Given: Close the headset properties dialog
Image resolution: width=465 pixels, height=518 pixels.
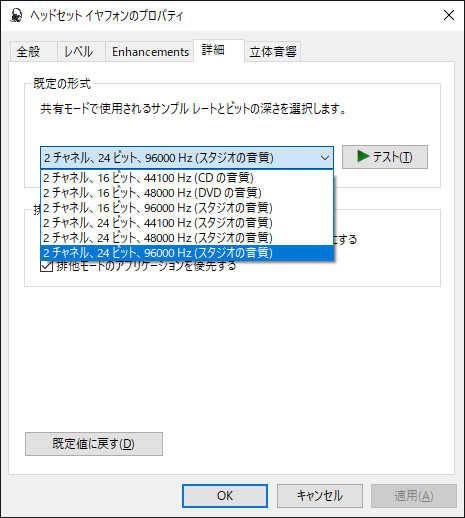Looking at the screenshot, I should click(449, 15).
